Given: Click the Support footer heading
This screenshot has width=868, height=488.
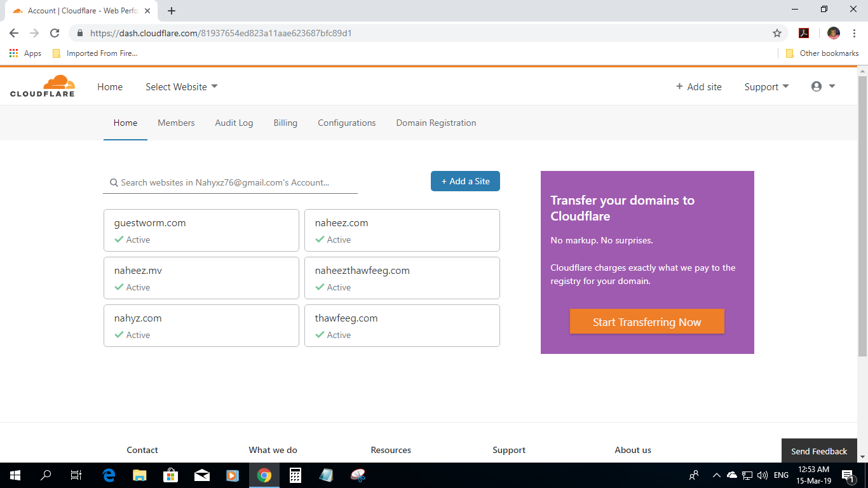Looking at the screenshot, I should pyautogui.click(x=509, y=450).
